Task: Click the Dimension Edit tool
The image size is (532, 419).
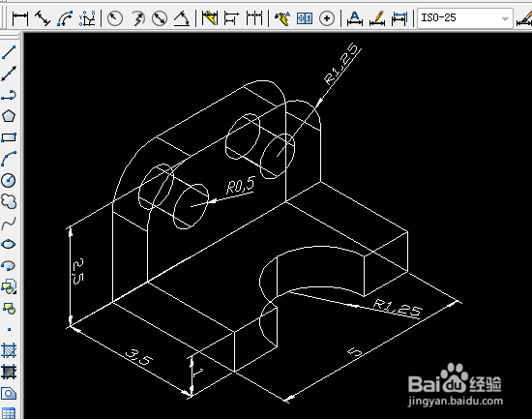Action: 355,18
